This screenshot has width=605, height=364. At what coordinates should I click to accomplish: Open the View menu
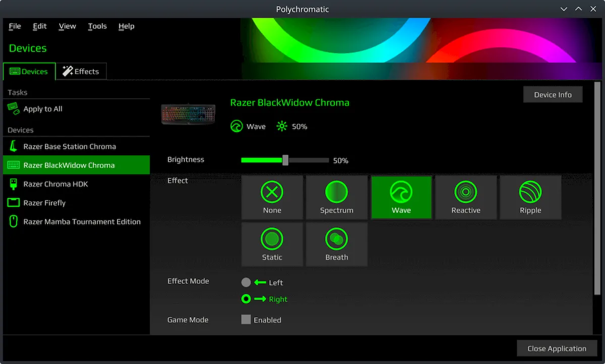click(67, 26)
